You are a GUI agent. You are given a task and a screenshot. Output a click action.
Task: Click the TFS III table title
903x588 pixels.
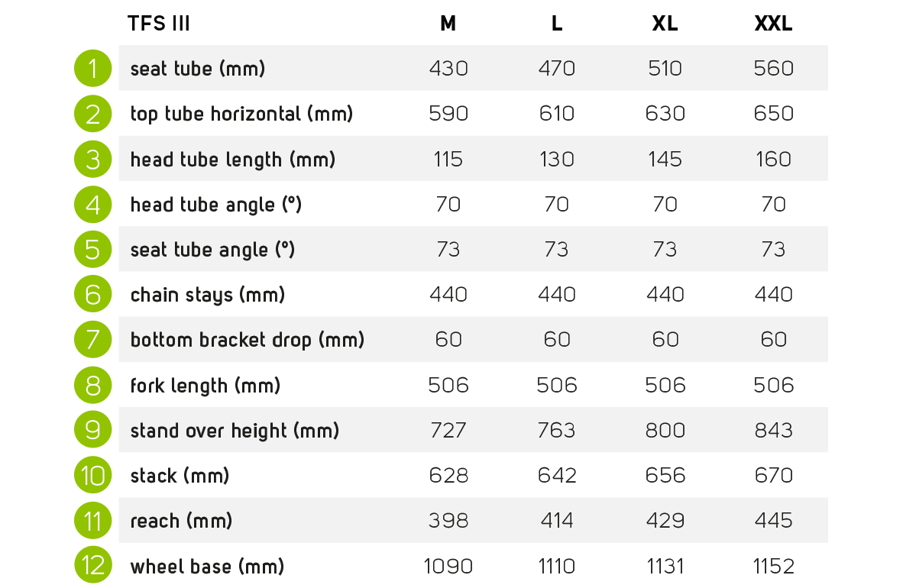(x=159, y=24)
